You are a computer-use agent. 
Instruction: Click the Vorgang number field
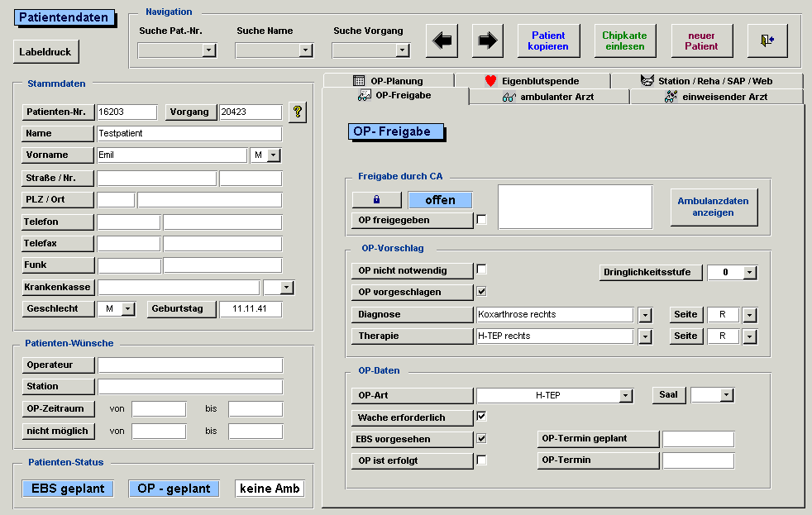pyautogui.click(x=251, y=112)
